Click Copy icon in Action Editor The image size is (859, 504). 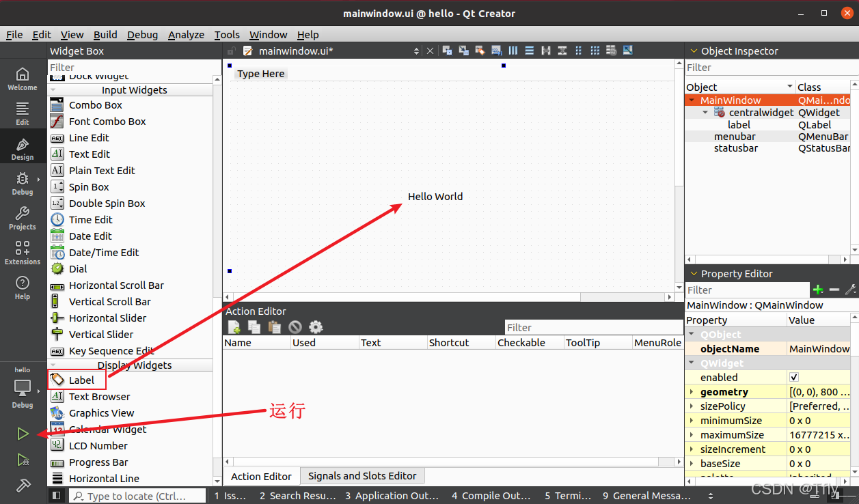tap(254, 327)
